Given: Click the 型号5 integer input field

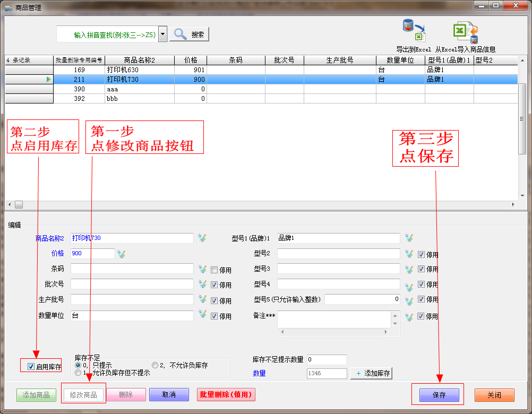Looking at the screenshot, I should coord(362,299).
